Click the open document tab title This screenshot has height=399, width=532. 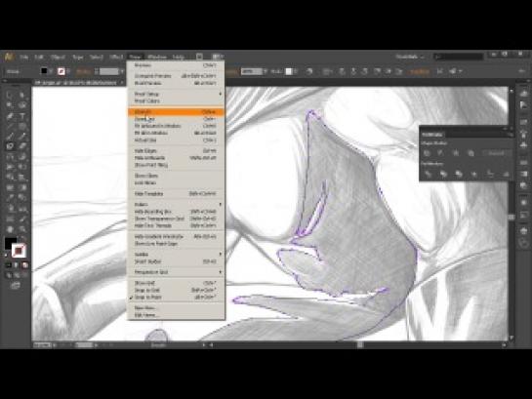76,83
